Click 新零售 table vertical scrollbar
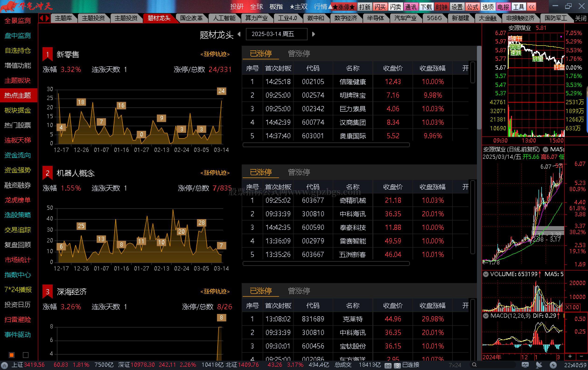The height and width of the screenshot is (370, 588). coord(472,72)
